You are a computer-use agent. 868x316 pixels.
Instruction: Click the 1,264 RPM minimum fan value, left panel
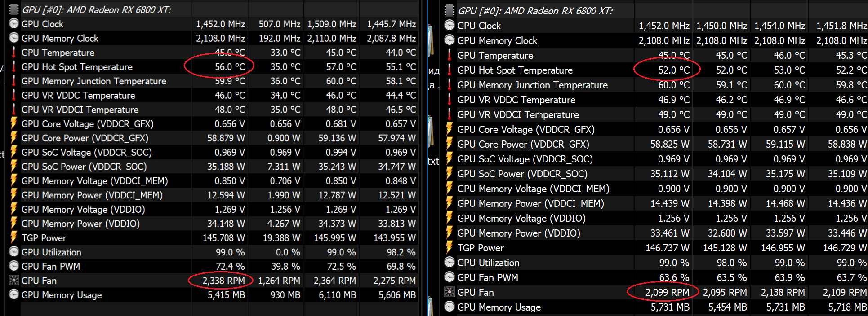pyautogui.click(x=279, y=281)
